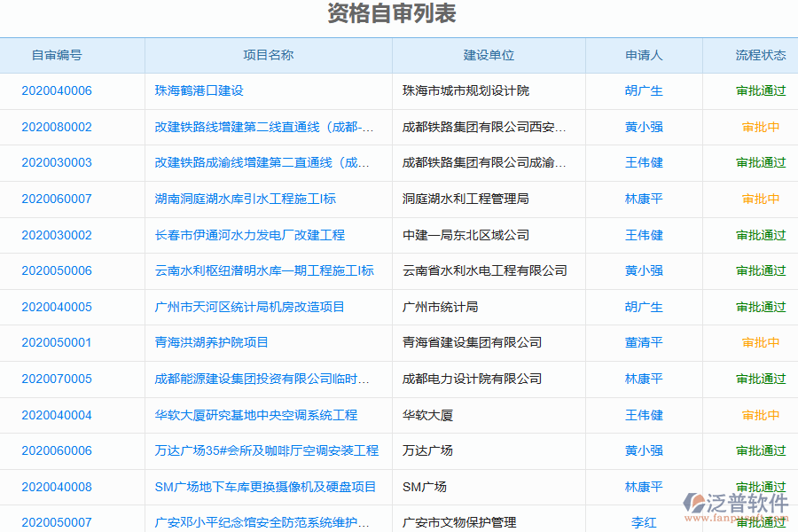The image size is (798, 532).
Task: Open project 湖南洞庭湖水库引水工程施工I标
Action: 243,199
